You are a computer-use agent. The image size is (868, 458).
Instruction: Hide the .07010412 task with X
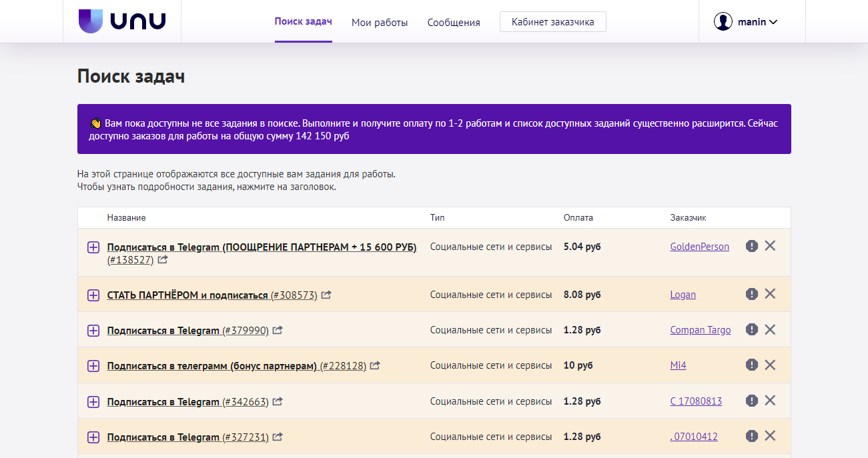pos(770,436)
